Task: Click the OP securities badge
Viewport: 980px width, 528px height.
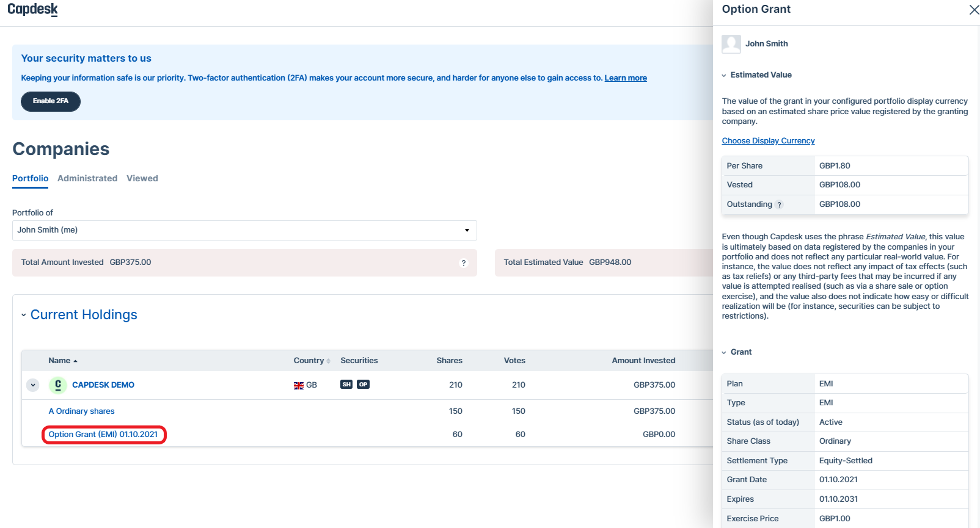Action: [364, 385]
